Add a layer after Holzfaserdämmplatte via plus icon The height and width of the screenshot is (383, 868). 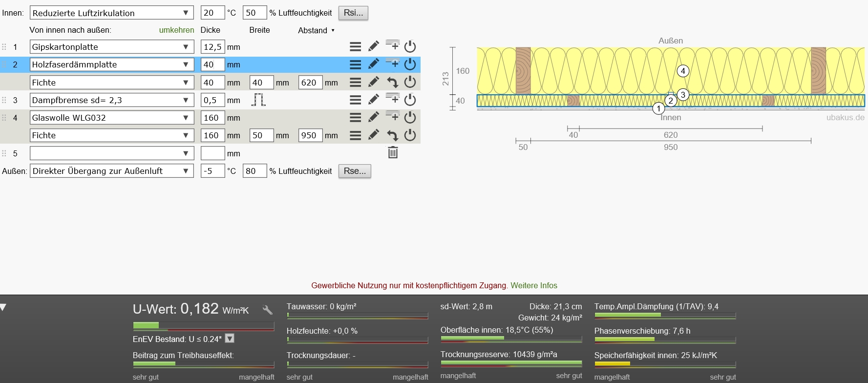click(x=392, y=64)
